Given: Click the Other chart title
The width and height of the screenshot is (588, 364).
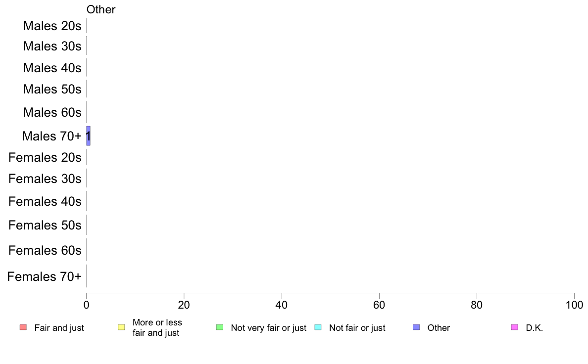Looking at the screenshot, I should pos(101,9).
